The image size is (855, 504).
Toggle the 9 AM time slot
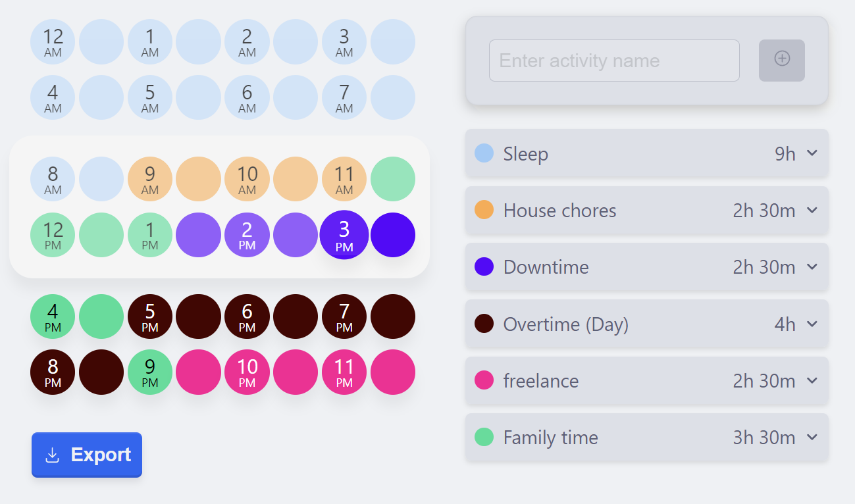(x=150, y=179)
